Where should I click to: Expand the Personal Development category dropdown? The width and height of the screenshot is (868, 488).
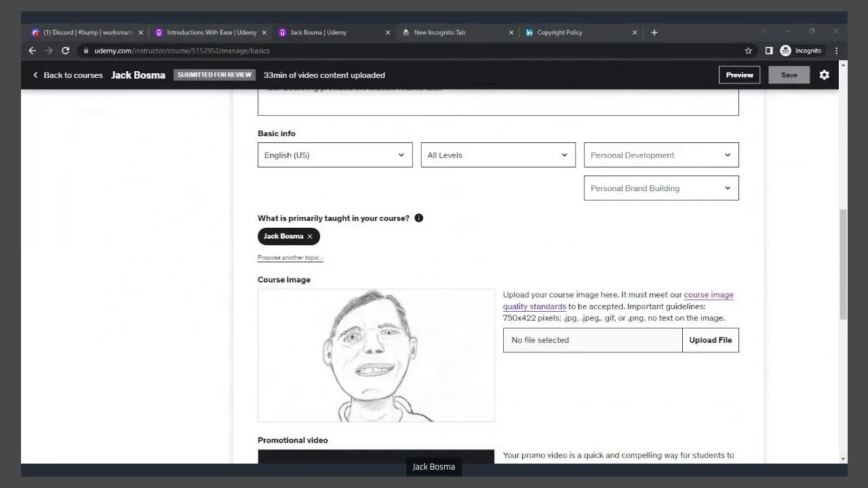coord(661,155)
